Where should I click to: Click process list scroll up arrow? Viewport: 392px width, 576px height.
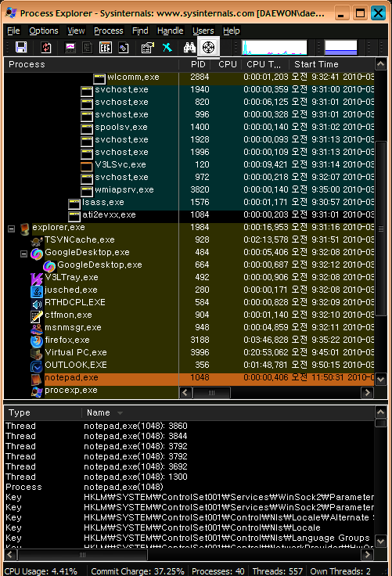(380, 64)
